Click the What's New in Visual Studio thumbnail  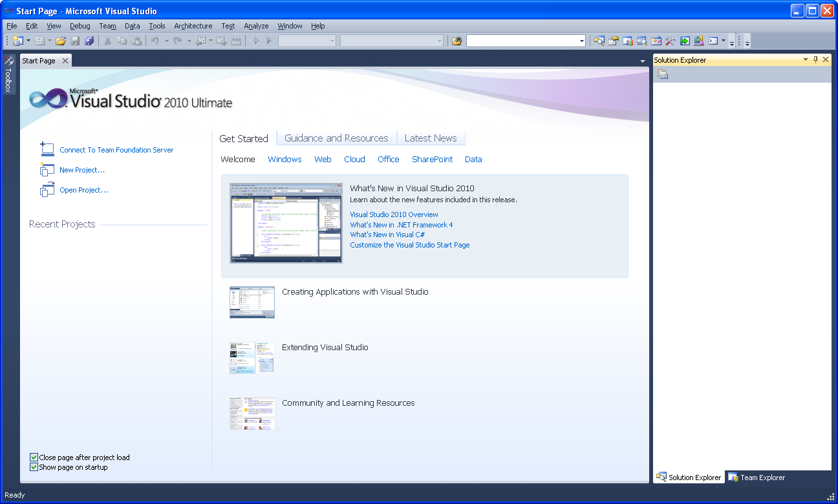[286, 222]
